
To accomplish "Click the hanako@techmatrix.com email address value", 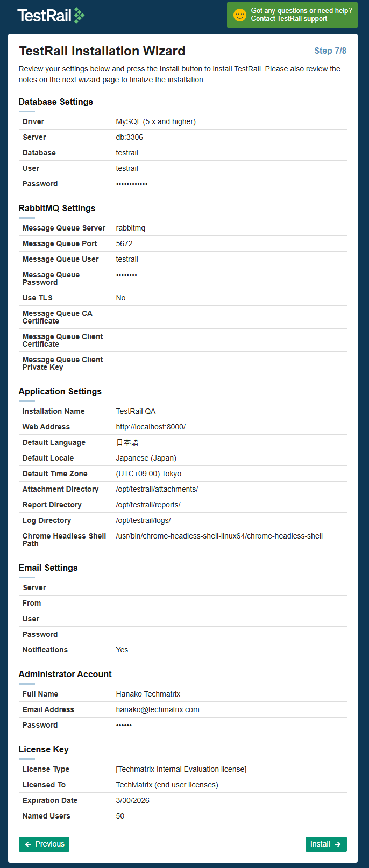I will (x=158, y=710).
